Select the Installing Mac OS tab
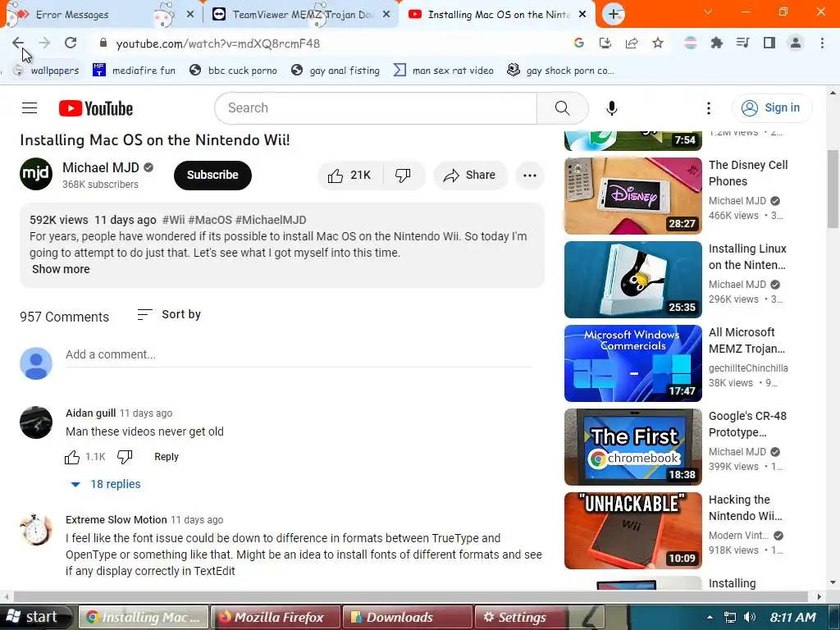 [498, 15]
